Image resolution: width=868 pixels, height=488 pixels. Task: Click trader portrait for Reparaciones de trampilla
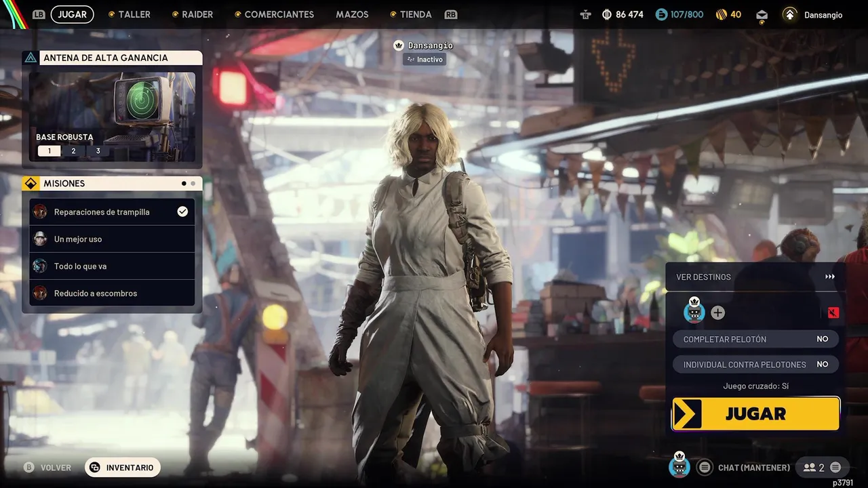pyautogui.click(x=40, y=211)
